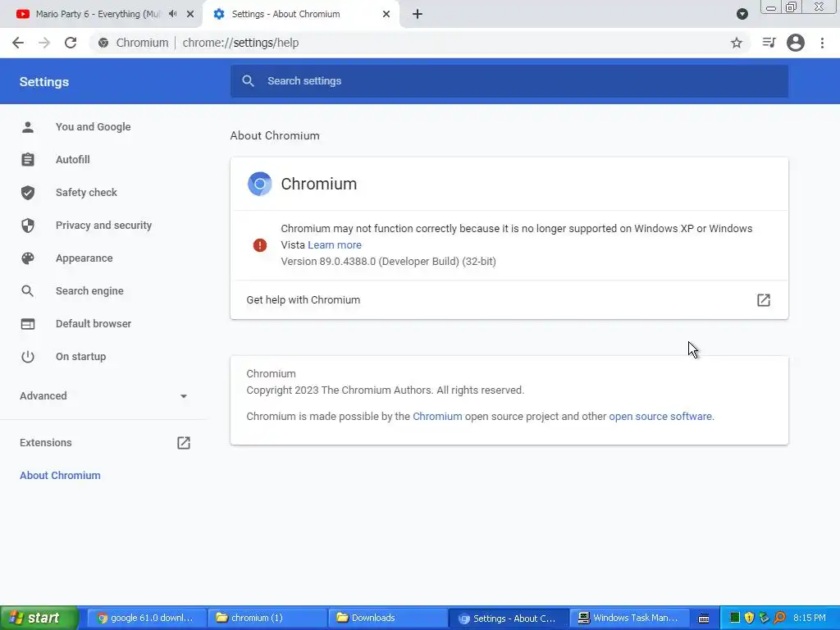Image resolution: width=840 pixels, height=630 pixels.
Task: Open chromium (1) folder from taskbar
Action: click(x=267, y=619)
